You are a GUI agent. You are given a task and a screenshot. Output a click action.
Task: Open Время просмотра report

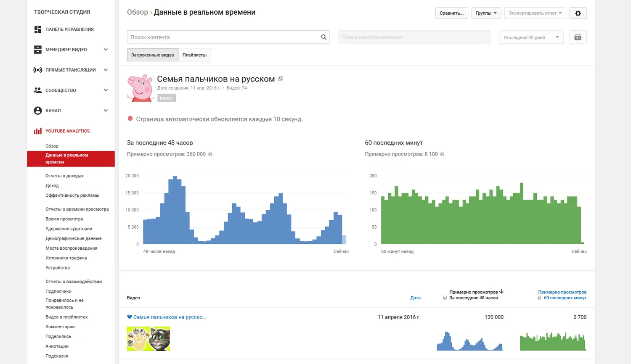64,219
